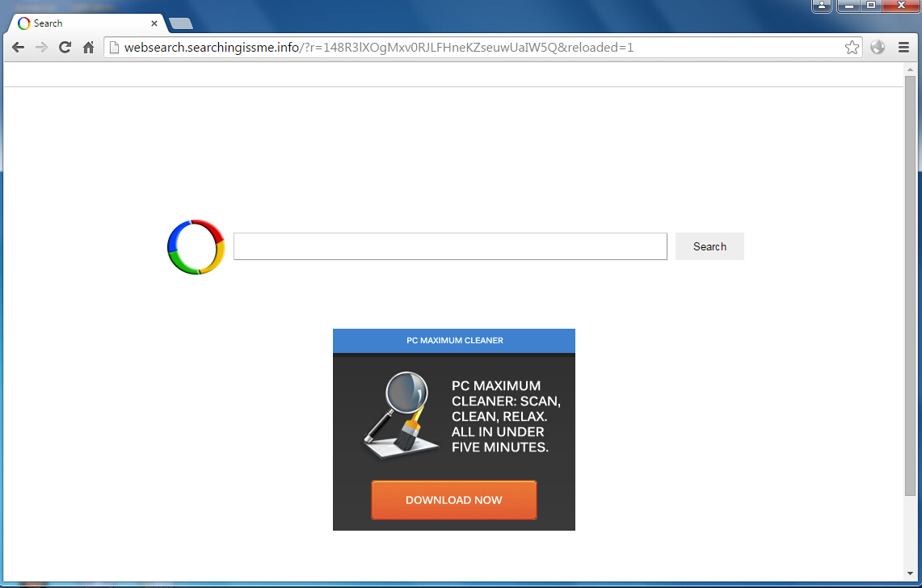
Task: Click the DOWNLOAD NOW button
Action: pyautogui.click(x=454, y=500)
